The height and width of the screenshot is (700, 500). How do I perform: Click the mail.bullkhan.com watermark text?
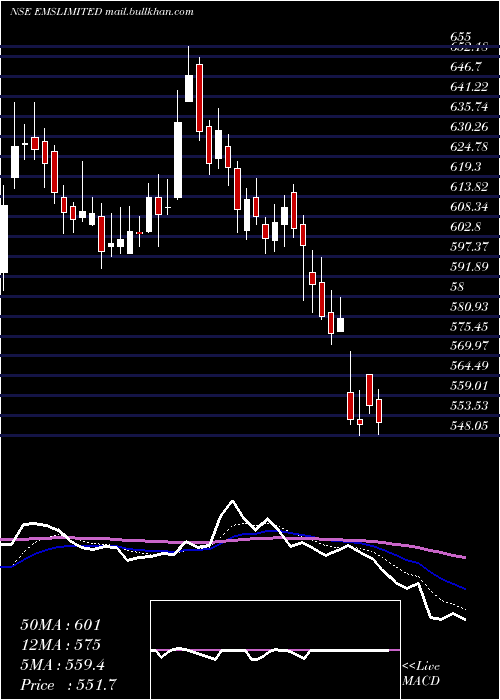149,12
